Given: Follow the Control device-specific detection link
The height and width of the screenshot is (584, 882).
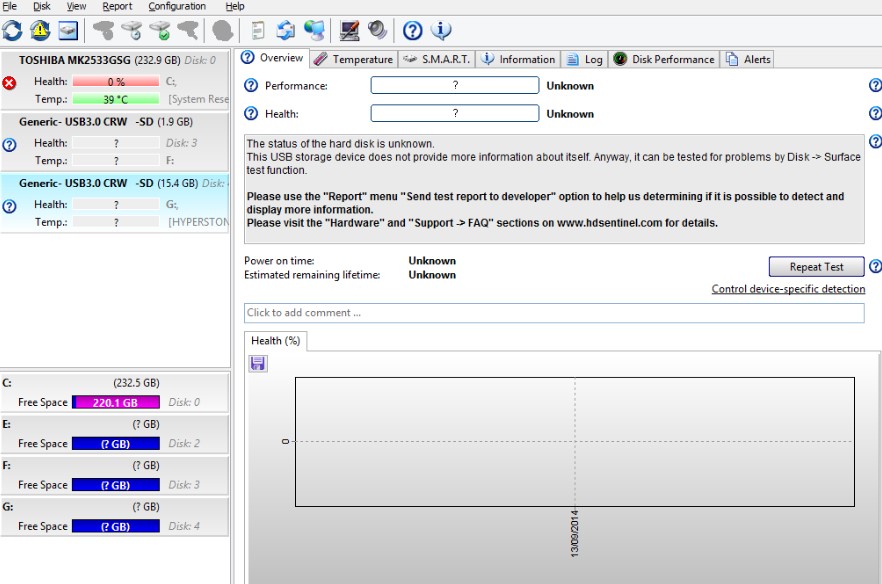Looking at the screenshot, I should point(788,289).
